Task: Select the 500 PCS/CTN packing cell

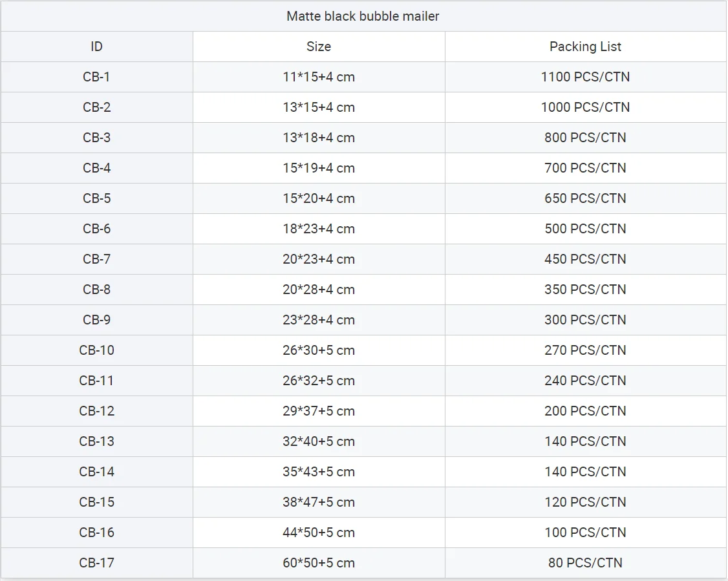Action: (585, 229)
